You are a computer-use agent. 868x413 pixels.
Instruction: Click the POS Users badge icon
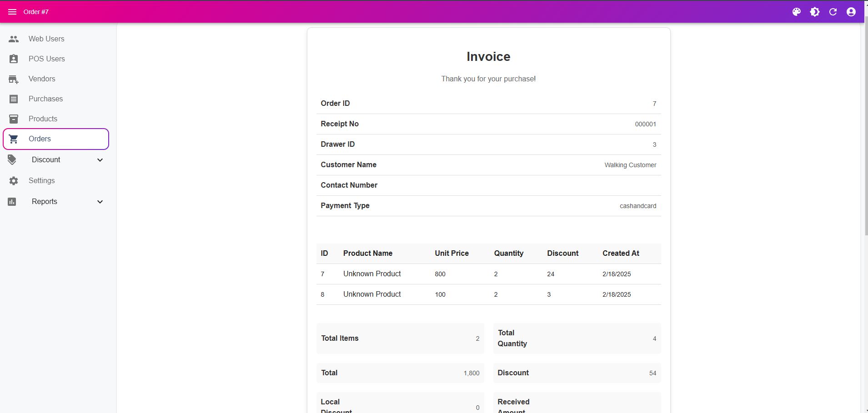pyautogui.click(x=14, y=59)
